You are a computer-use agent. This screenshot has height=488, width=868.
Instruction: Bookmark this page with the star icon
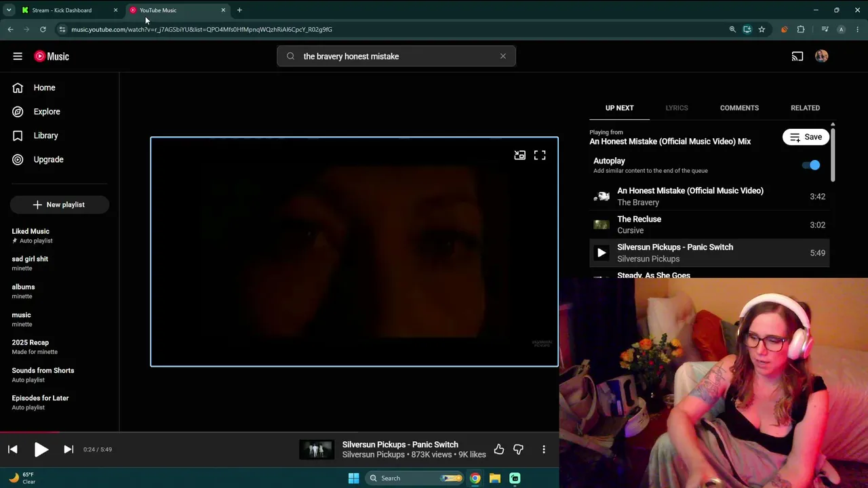pos(762,29)
